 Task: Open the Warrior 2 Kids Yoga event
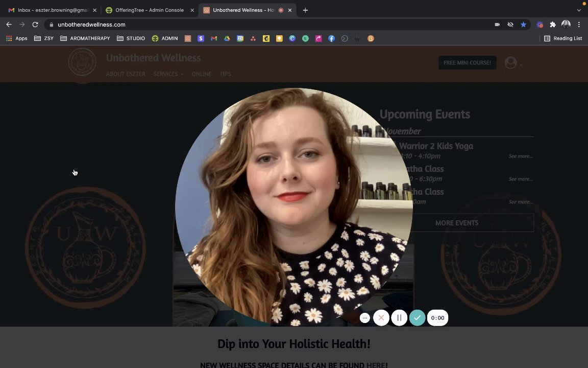[x=436, y=146]
